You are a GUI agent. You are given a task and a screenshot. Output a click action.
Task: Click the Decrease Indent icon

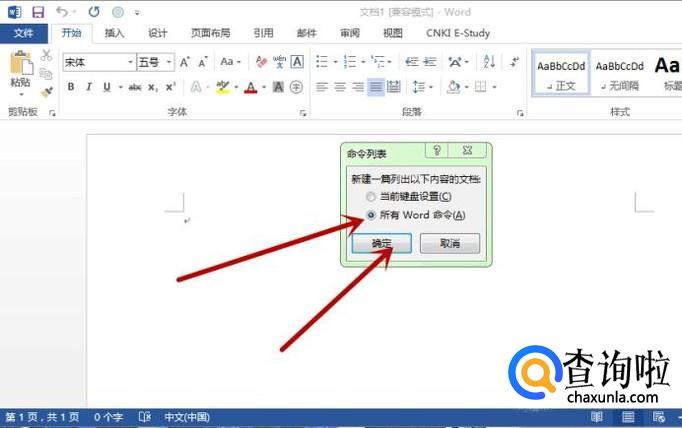411,62
